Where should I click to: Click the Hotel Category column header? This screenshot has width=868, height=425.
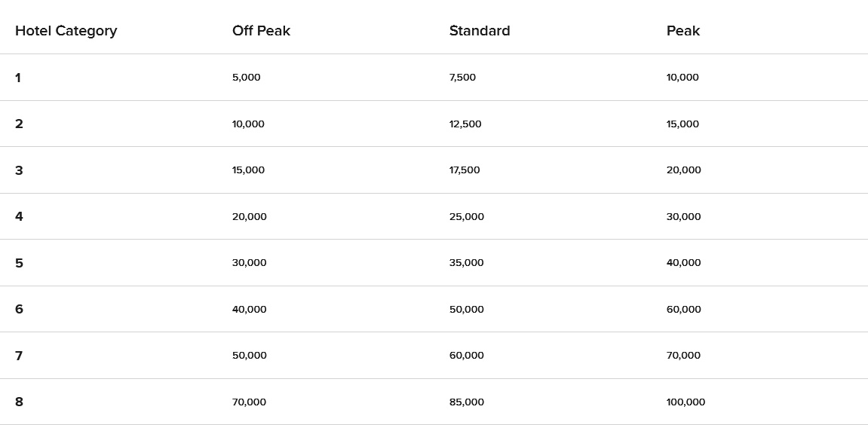(x=66, y=31)
